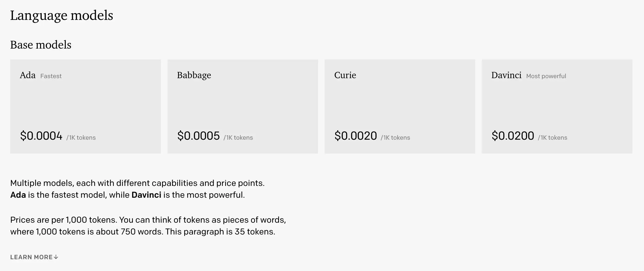Click bold Davinci in the description text
This screenshot has height=271, width=644.
tap(146, 195)
